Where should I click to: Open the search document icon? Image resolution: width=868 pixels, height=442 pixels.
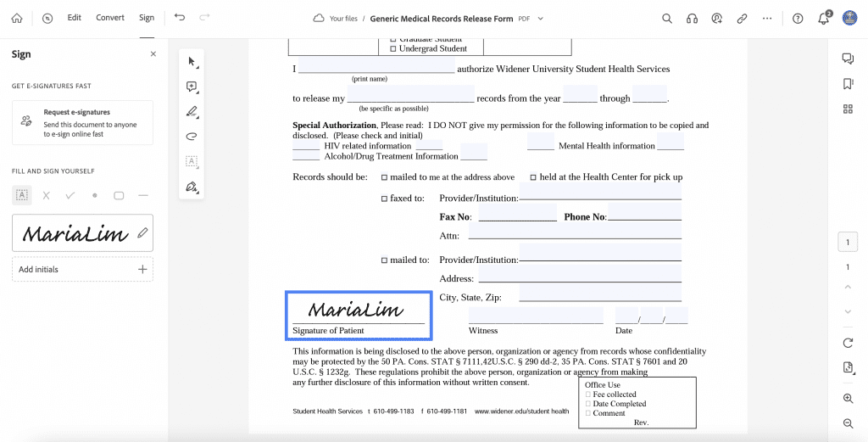[667, 19]
